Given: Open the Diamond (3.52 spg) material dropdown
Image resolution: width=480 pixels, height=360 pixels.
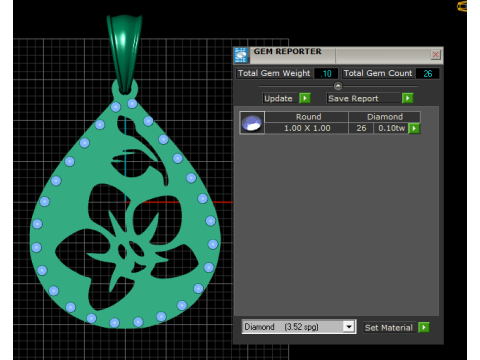Looking at the screenshot, I should click(x=349, y=327).
